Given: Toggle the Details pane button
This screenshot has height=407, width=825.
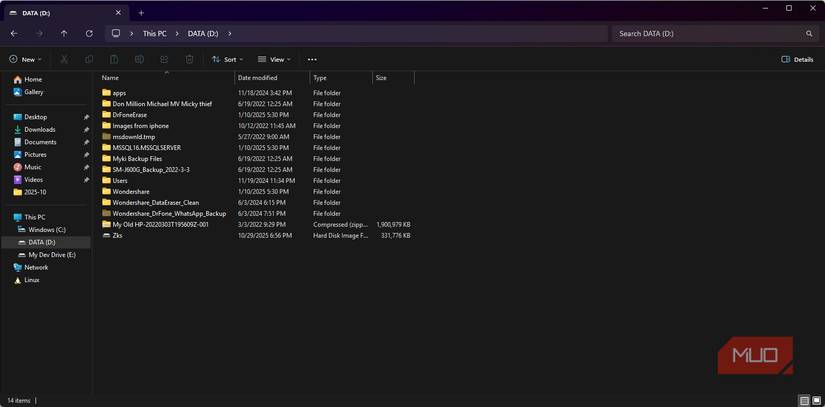Looking at the screenshot, I should pyautogui.click(x=797, y=59).
